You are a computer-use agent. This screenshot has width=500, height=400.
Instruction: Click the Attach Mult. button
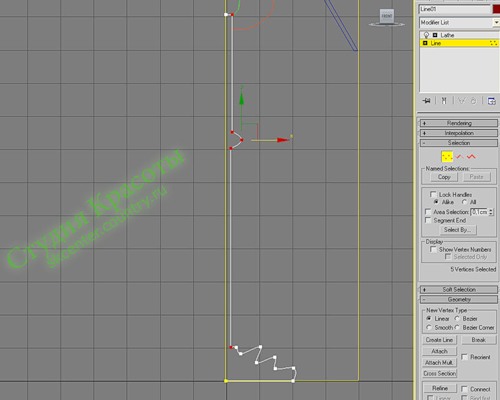coord(439,362)
